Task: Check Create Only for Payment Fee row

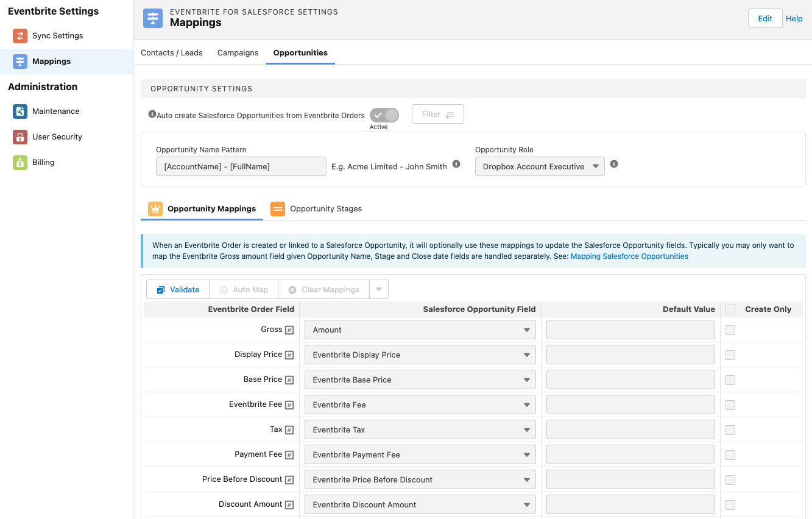Action: (730, 455)
